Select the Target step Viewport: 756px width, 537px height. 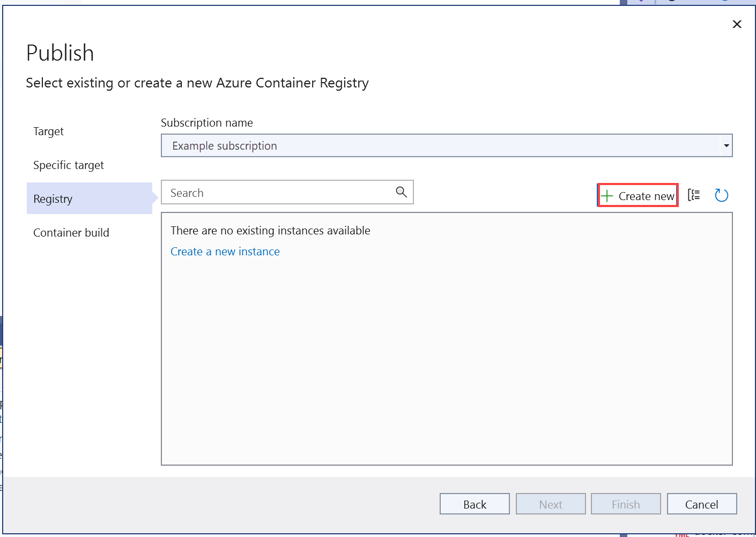pos(48,131)
